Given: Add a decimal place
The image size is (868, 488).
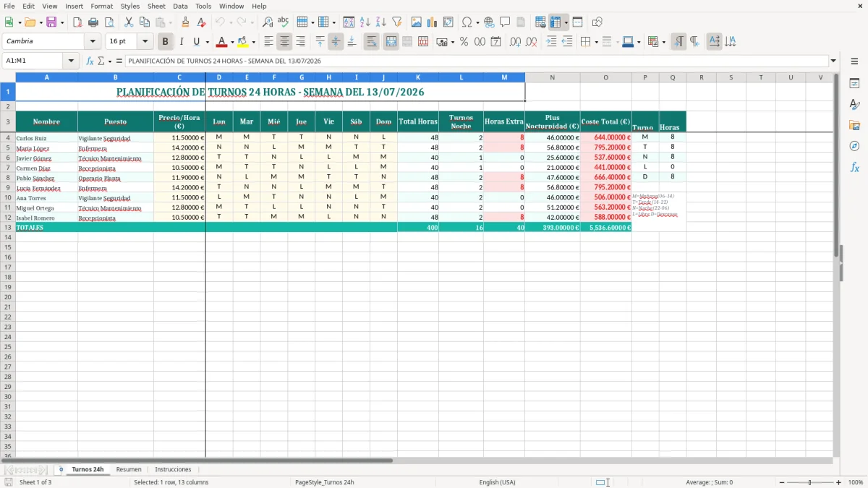Looking at the screenshot, I should tap(515, 42).
